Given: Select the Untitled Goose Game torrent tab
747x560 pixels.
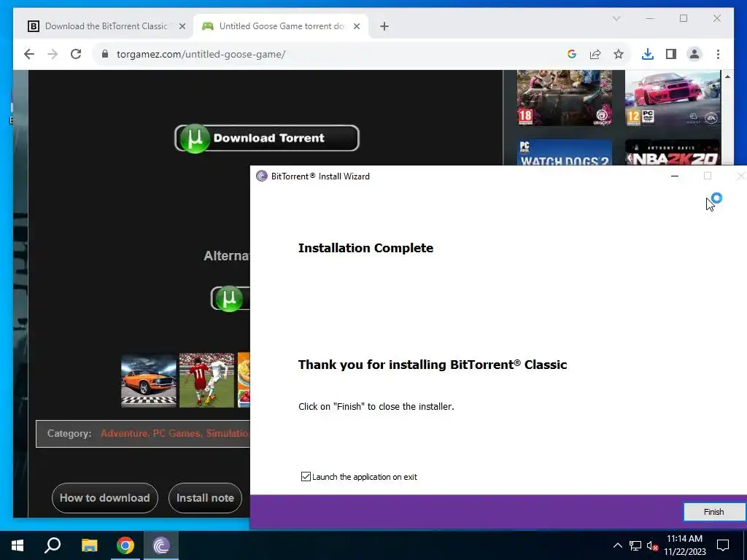Looking at the screenshot, I should point(281,26).
